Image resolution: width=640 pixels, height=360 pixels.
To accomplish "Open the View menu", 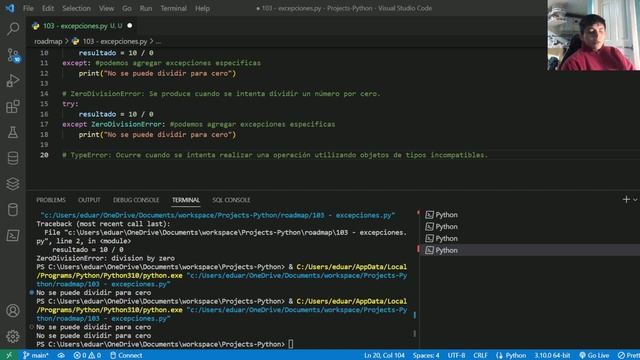I will [106, 8].
